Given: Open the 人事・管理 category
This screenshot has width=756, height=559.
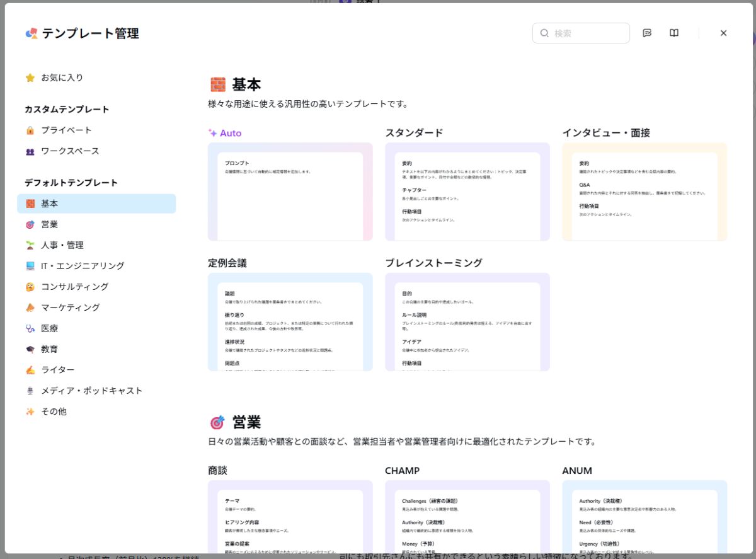Looking at the screenshot, I should [x=62, y=245].
